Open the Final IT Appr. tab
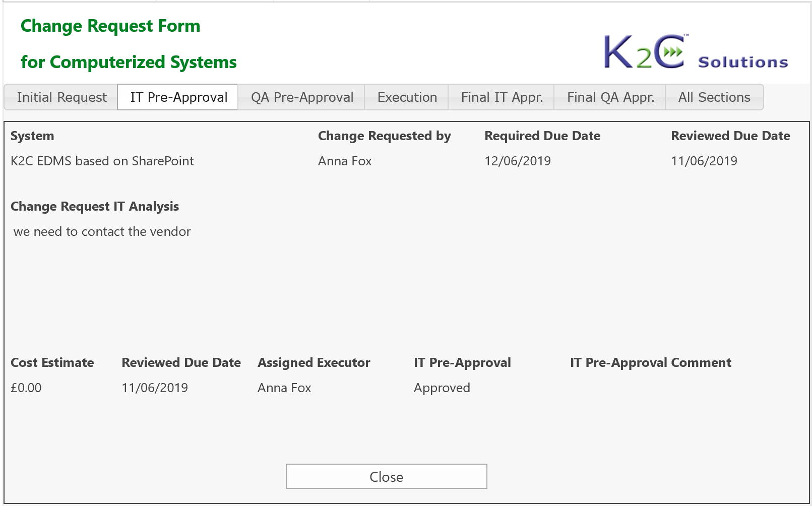The image size is (812, 506). (502, 97)
